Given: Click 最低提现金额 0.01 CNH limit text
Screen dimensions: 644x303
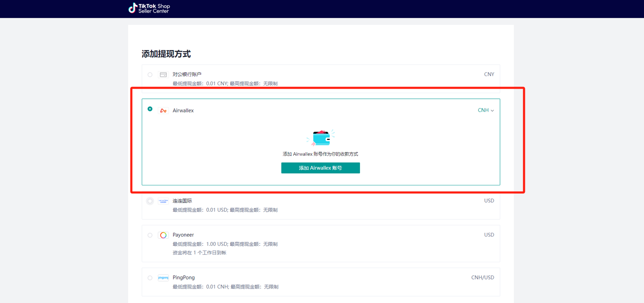Looking at the screenshot, I should click(x=226, y=287).
